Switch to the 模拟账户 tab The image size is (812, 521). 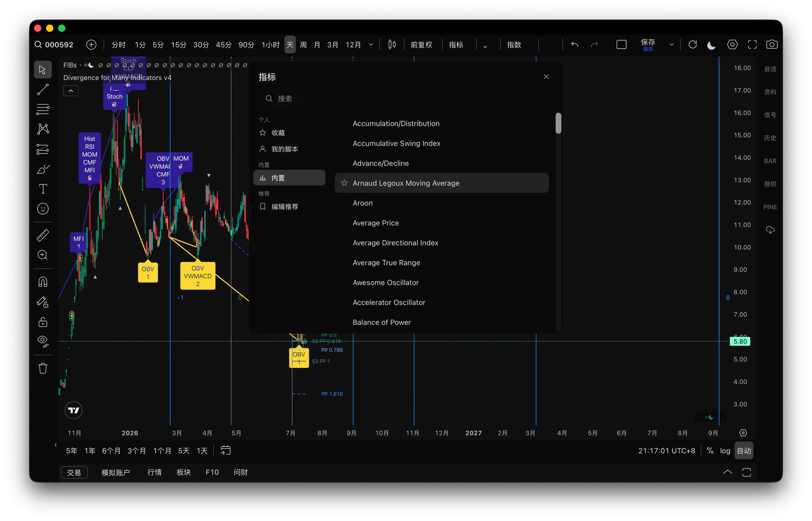(115, 472)
